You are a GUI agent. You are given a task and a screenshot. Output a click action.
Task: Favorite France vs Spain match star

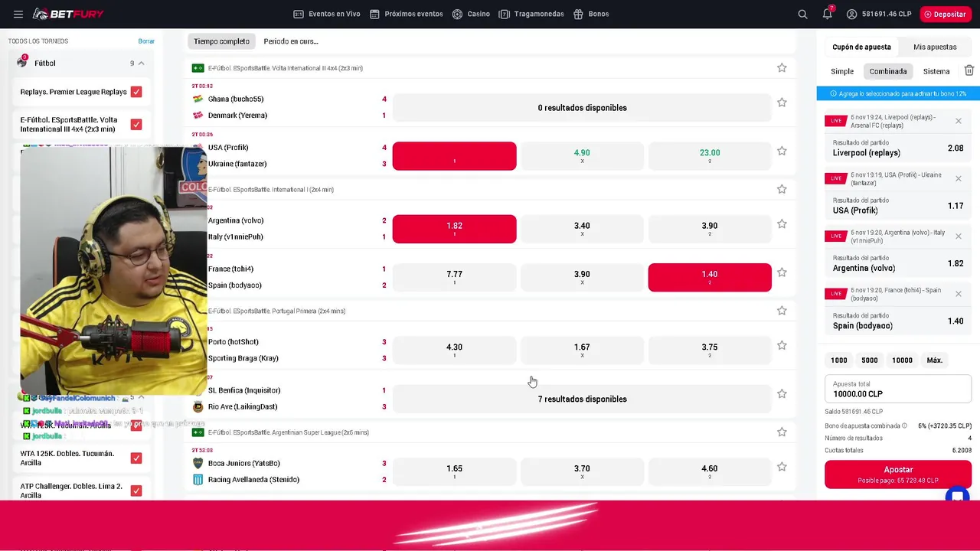(x=782, y=272)
